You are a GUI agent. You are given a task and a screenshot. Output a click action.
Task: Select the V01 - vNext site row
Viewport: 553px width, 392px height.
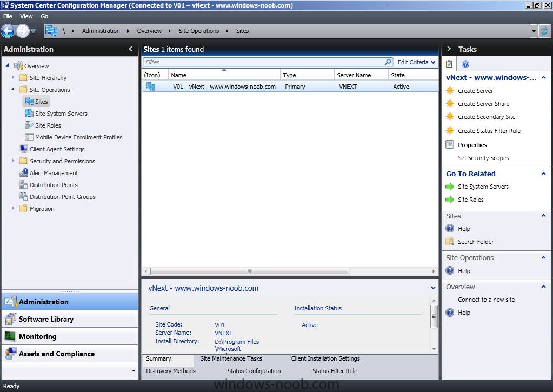290,87
